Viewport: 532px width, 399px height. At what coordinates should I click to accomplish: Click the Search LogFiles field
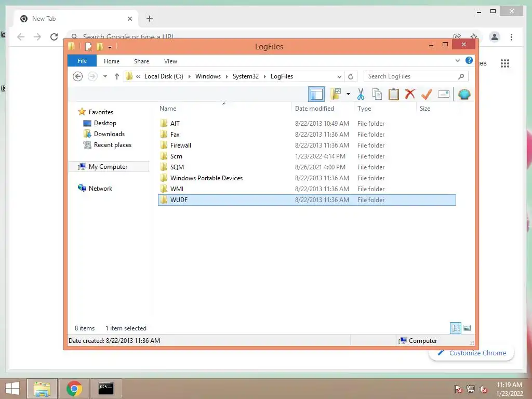[x=416, y=76]
